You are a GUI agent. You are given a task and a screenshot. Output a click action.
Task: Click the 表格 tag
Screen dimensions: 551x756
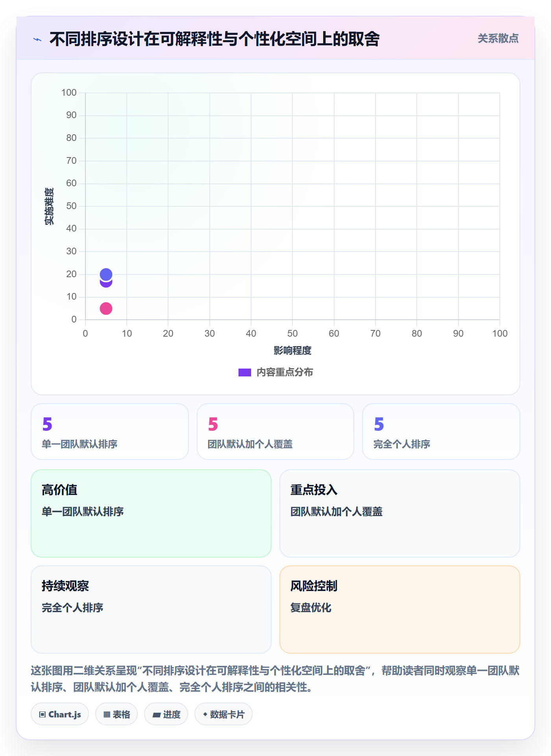click(116, 714)
